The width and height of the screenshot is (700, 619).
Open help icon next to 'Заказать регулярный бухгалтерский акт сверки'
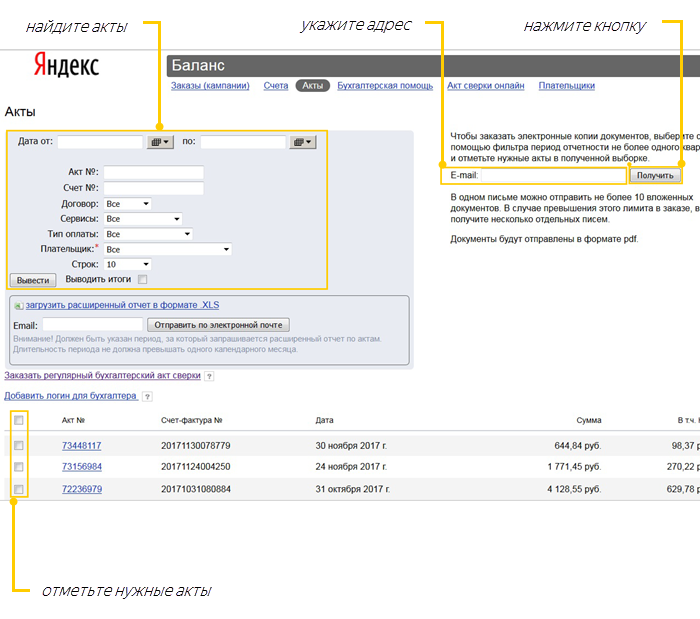pos(209,376)
